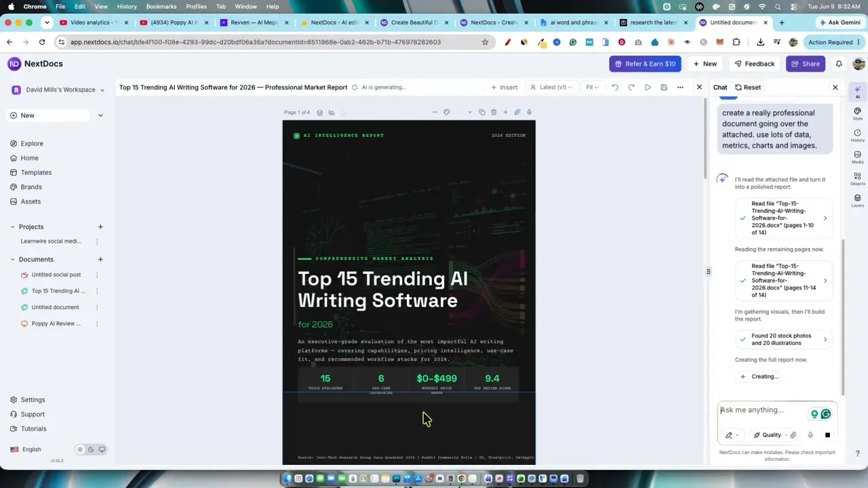Click the microphone icon above the page
868x488 pixels.
pos(529,113)
